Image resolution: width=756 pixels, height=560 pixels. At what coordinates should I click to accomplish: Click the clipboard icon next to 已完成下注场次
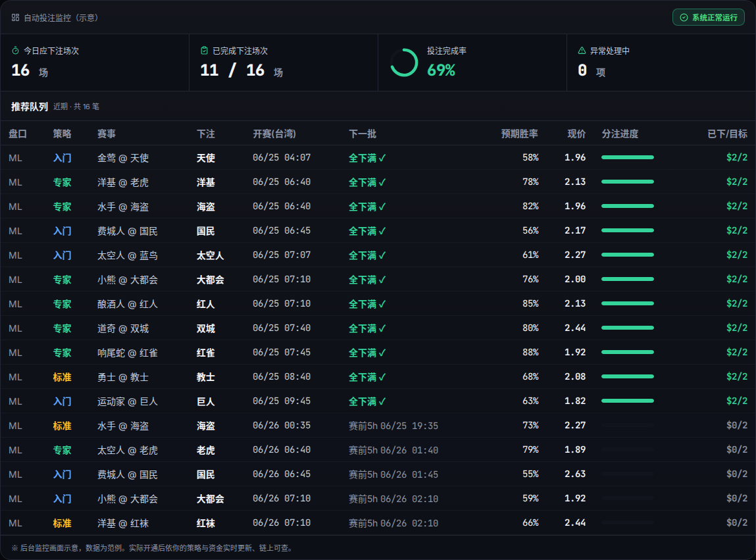tap(204, 51)
